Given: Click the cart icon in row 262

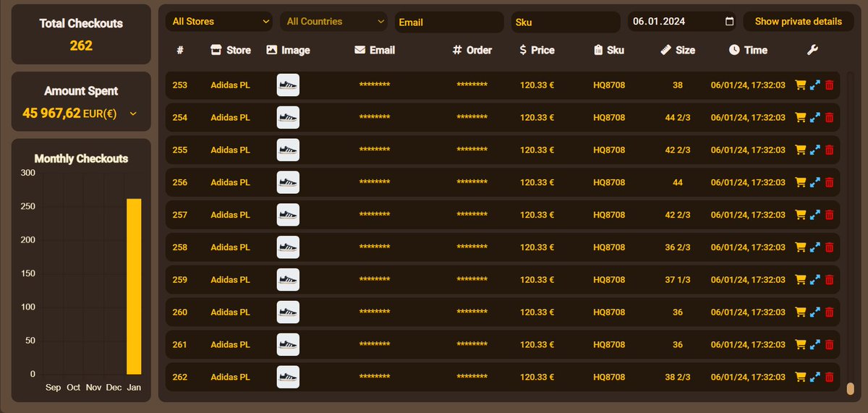Looking at the screenshot, I should point(800,377).
